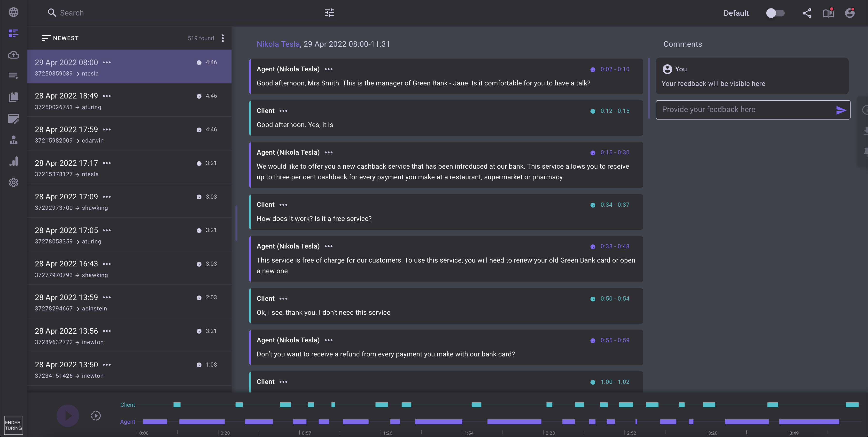Open the globe language icon
868x437 pixels.
(14, 12)
